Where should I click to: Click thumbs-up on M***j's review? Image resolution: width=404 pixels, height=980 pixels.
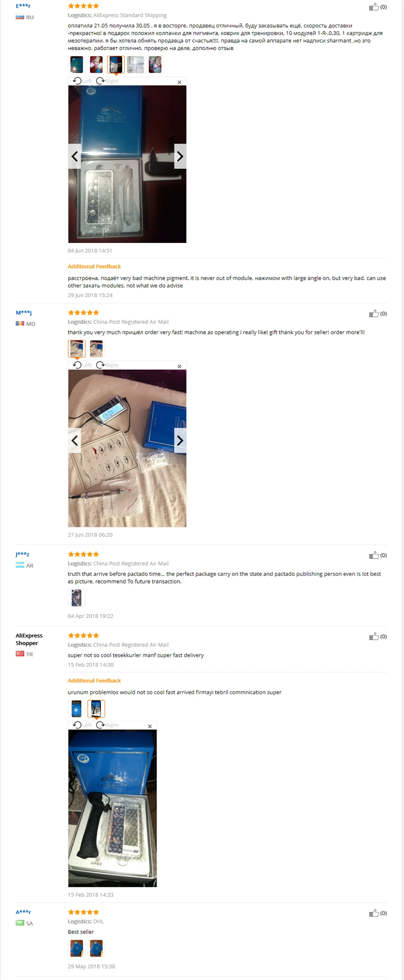click(x=374, y=313)
